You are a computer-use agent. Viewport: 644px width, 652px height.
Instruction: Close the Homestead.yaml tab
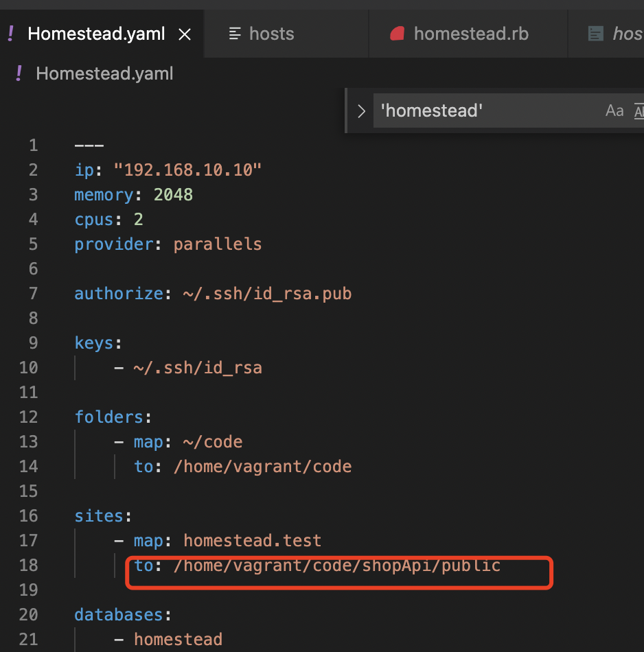coord(185,34)
